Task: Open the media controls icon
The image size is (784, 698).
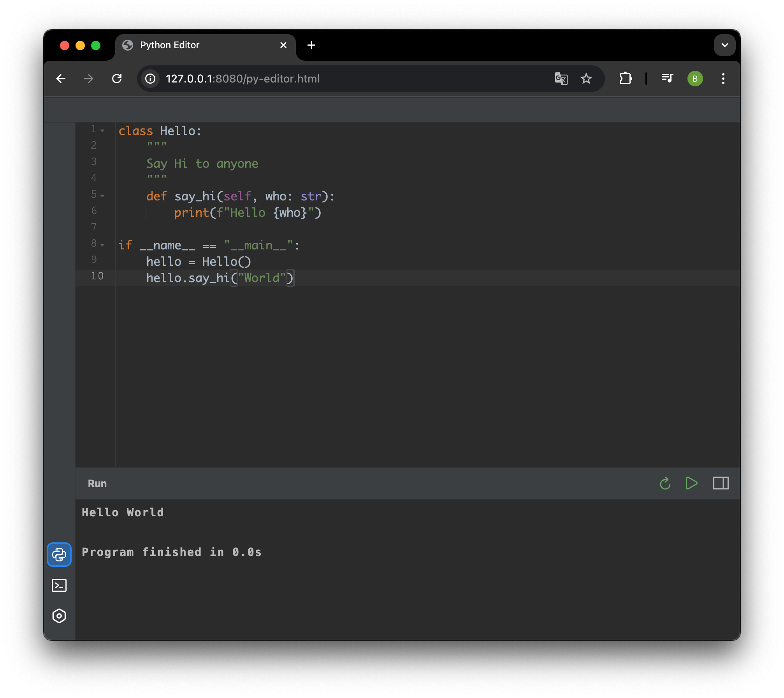Action: (667, 79)
